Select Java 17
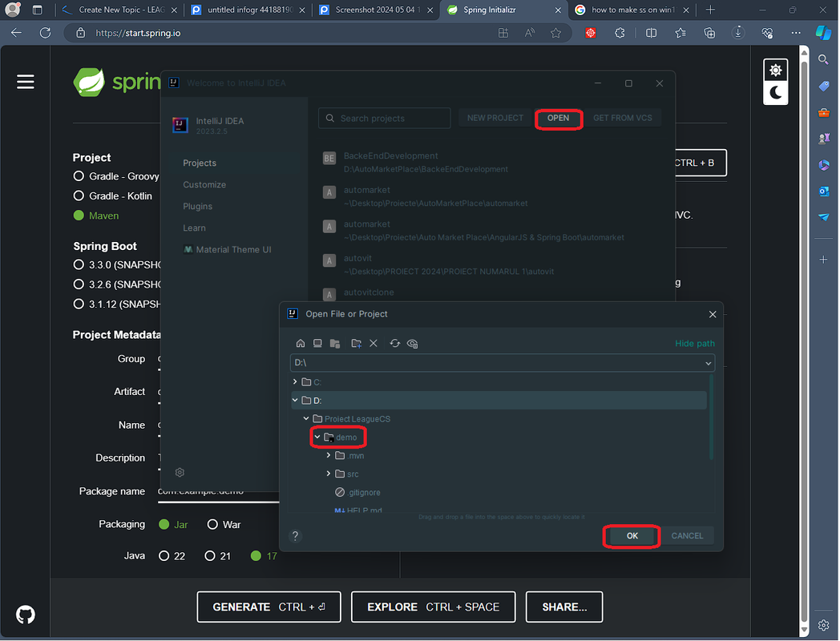The height and width of the screenshot is (641, 840). [x=256, y=556]
